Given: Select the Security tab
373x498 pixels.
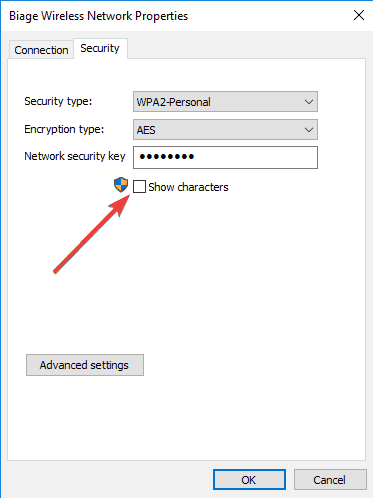Looking at the screenshot, I should click(x=100, y=48).
